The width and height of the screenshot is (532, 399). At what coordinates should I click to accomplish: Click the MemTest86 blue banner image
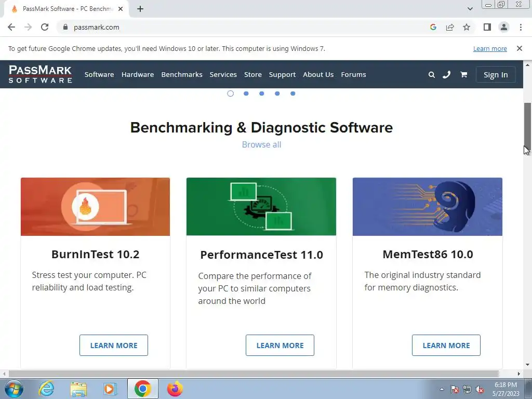tap(428, 207)
